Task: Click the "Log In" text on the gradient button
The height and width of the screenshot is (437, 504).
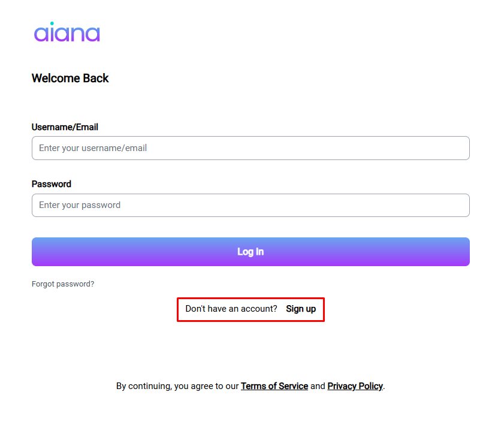Action: point(251,252)
